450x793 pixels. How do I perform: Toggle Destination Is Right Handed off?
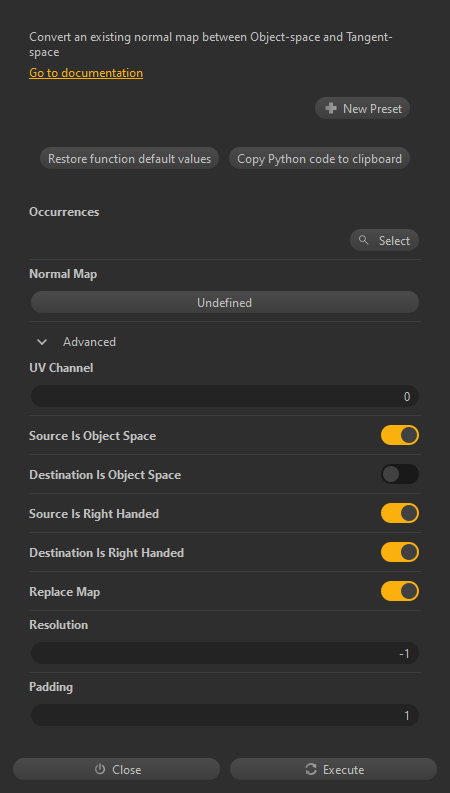click(400, 552)
